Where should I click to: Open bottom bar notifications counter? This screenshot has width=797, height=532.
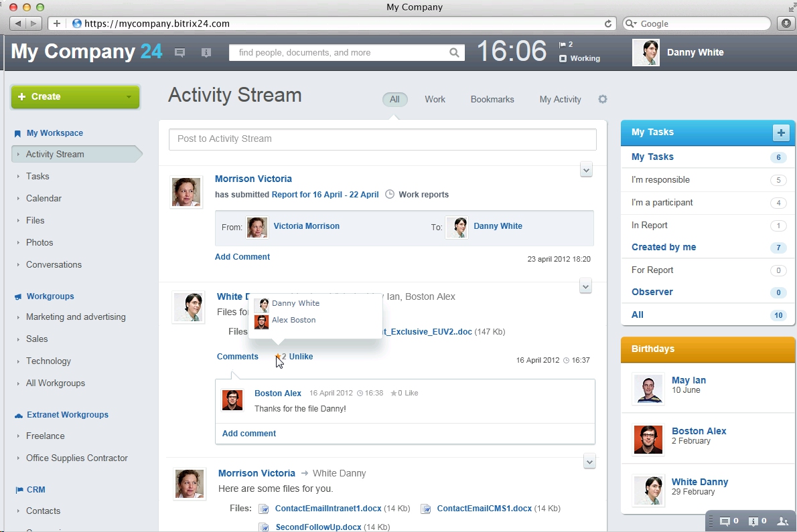click(757, 521)
